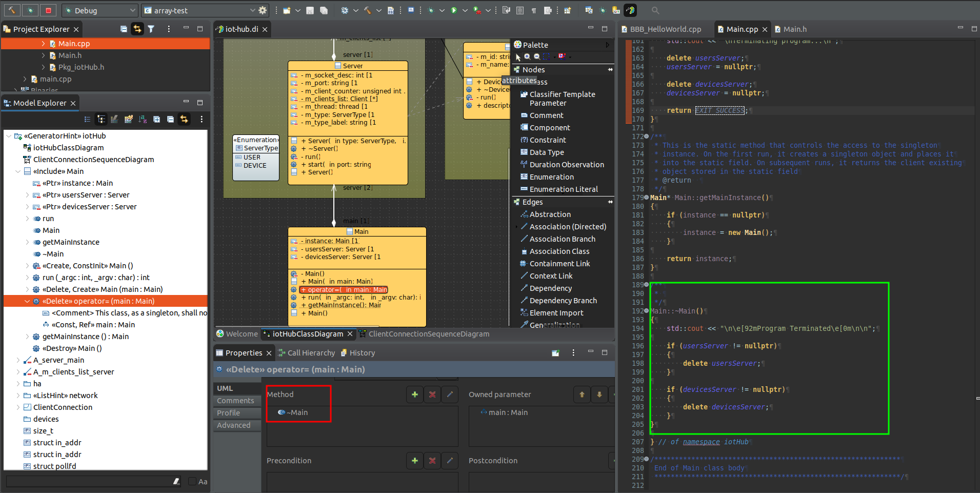Image resolution: width=980 pixels, height=493 pixels.
Task: Open the Run button dropdown arrow
Action: click(465, 10)
